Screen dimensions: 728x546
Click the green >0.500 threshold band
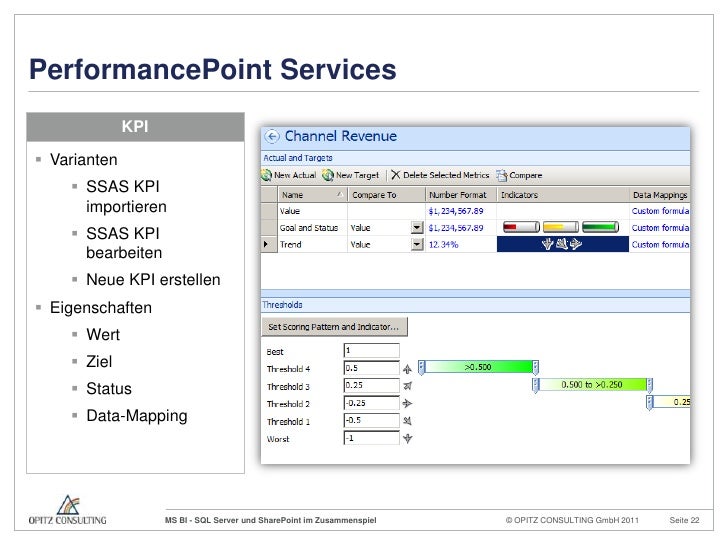click(478, 367)
